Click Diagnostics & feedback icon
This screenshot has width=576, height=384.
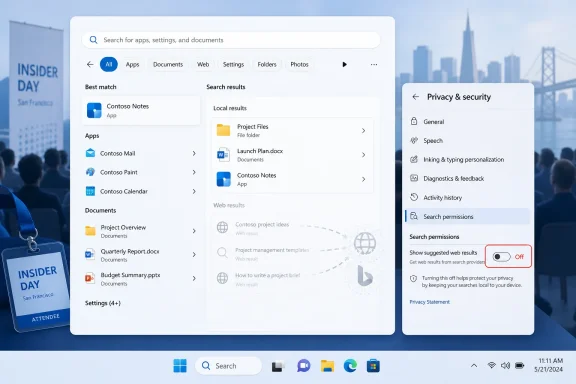tap(414, 178)
